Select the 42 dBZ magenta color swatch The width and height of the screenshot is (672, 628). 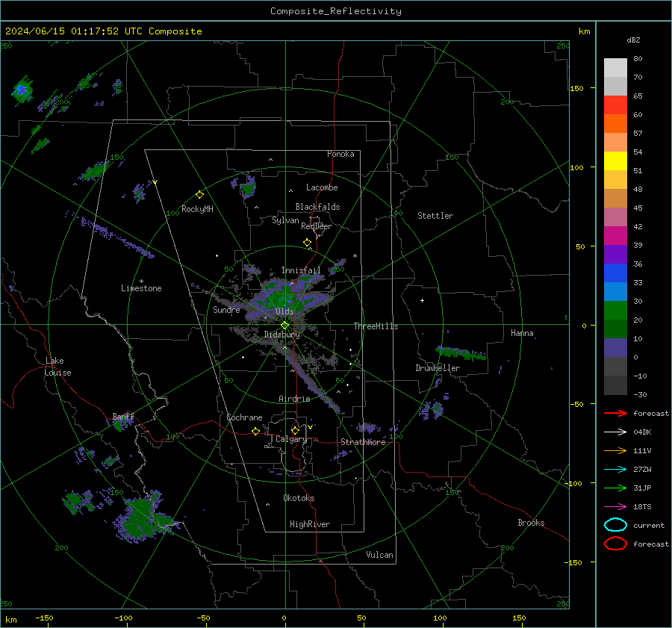tap(615, 236)
